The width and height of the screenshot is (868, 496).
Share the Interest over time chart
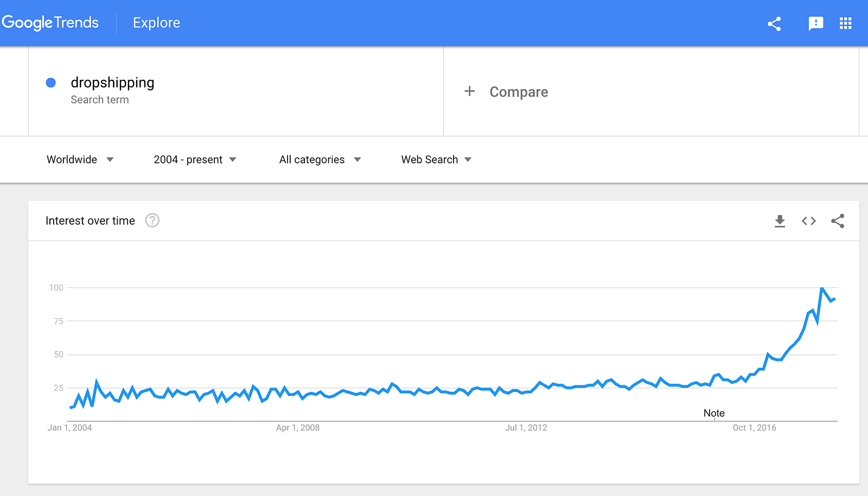(838, 221)
